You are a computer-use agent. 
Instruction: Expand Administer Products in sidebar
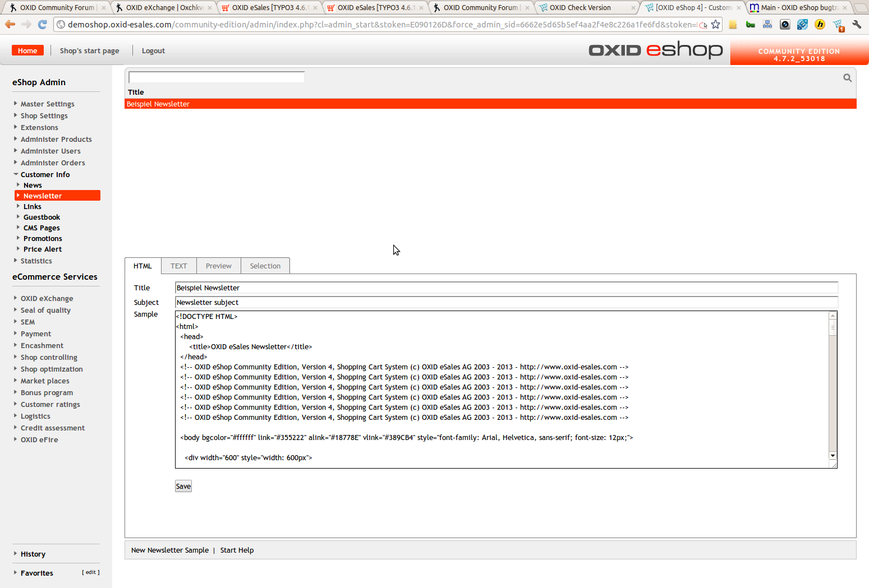point(56,139)
